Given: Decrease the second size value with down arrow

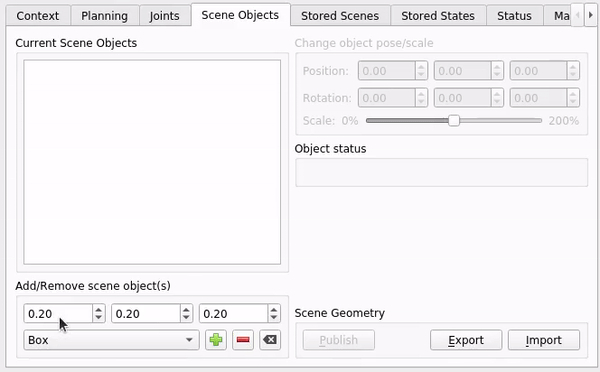Looking at the screenshot, I should click(186, 318).
